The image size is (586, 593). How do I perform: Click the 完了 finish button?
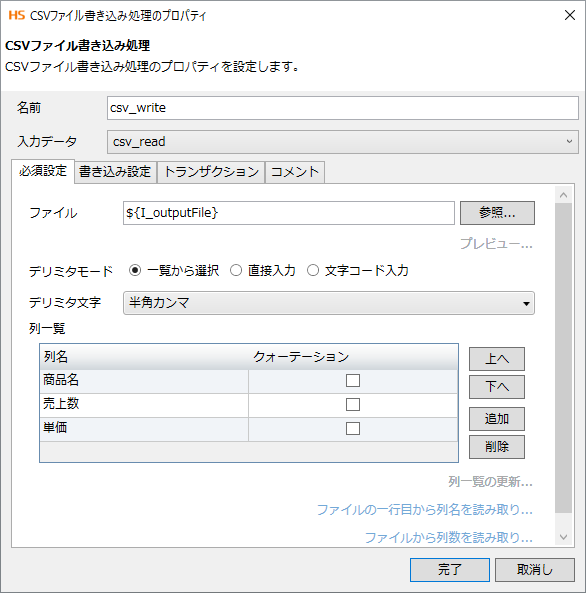450,570
